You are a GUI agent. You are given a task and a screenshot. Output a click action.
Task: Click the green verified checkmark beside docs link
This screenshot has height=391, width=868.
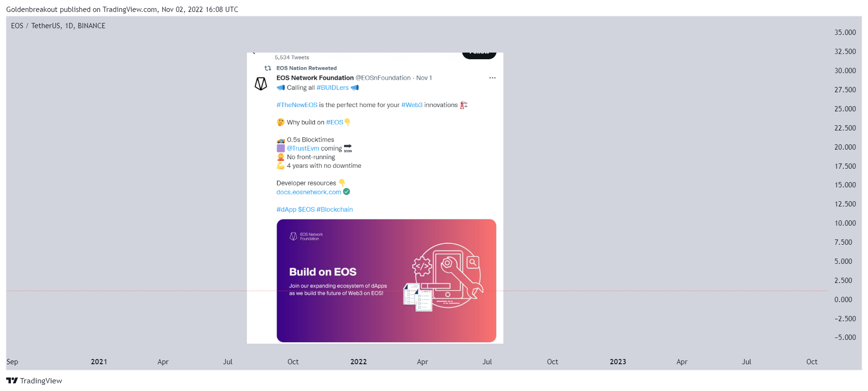[x=346, y=192]
